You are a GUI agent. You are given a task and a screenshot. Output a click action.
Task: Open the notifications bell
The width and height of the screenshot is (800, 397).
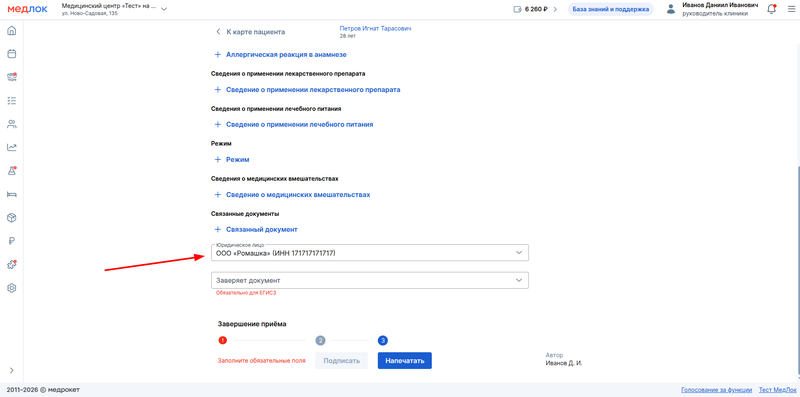pyautogui.click(x=771, y=9)
